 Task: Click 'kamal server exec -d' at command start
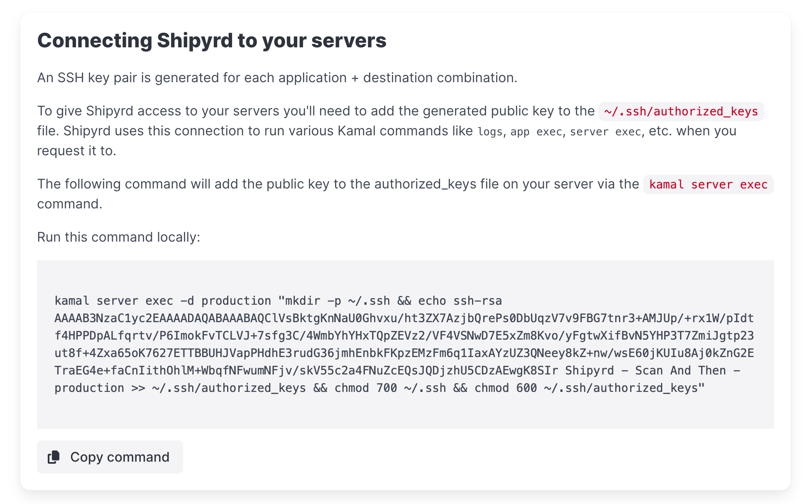point(124,301)
